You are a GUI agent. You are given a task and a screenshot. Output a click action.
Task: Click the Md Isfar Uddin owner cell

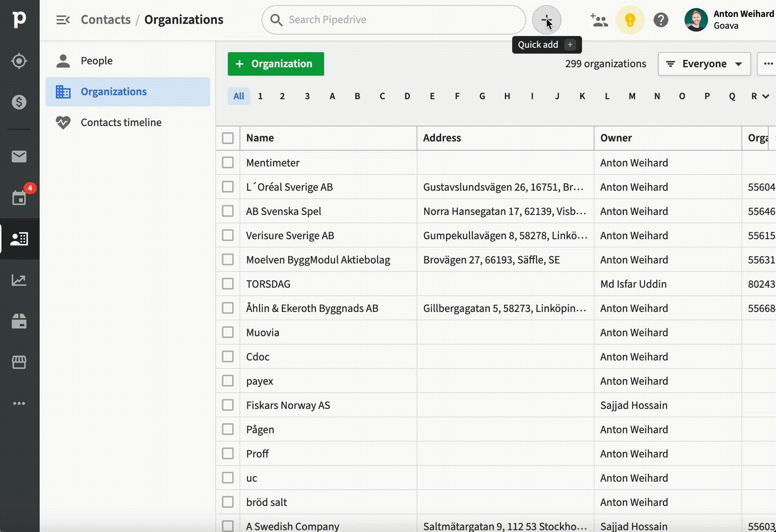click(633, 284)
